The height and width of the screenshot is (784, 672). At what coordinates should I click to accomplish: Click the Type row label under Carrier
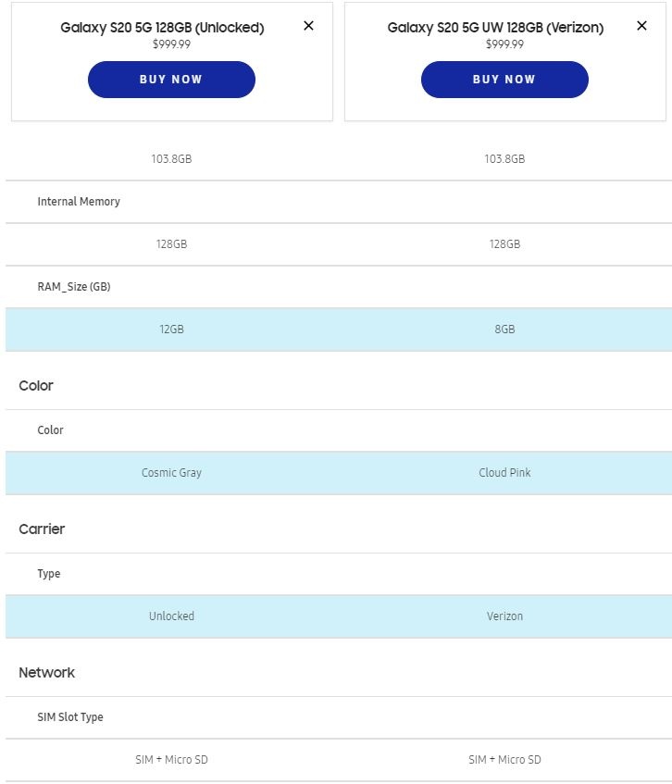(49, 574)
